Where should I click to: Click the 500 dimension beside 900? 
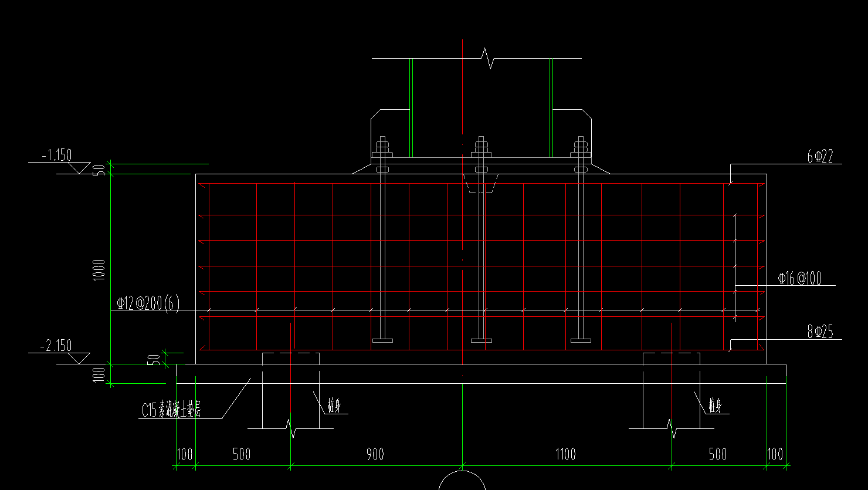[x=242, y=454]
